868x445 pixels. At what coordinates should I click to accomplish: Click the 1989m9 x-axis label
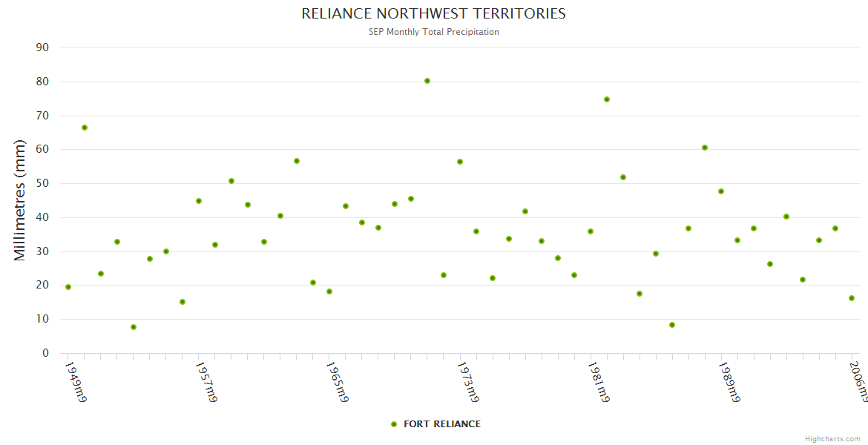pos(730,382)
